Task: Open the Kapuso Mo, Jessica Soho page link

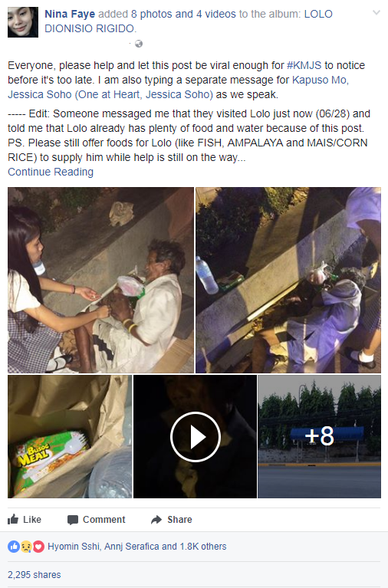Action: (x=178, y=87)
